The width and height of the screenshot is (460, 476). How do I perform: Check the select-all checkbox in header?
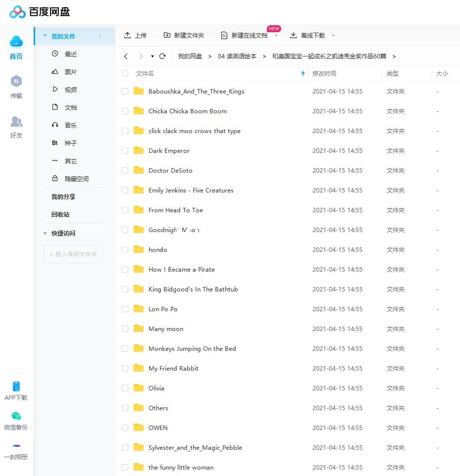coord(125,73)
